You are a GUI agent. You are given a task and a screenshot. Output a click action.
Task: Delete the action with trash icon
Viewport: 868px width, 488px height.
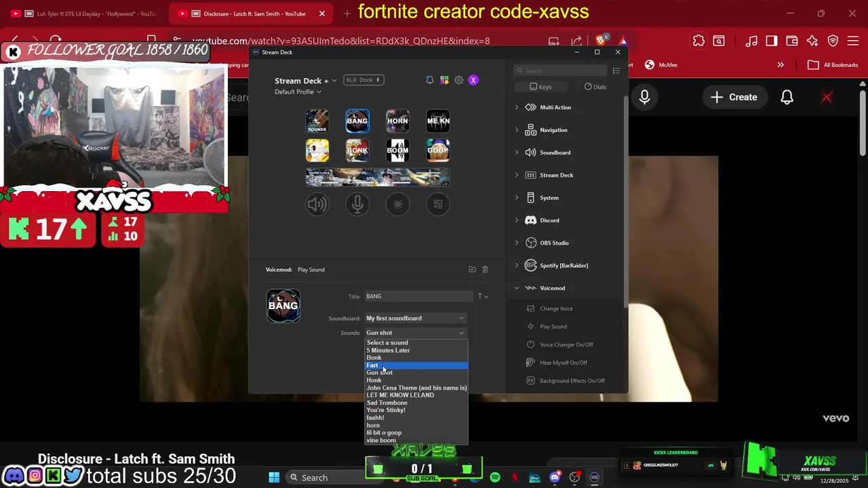[485, 269]
